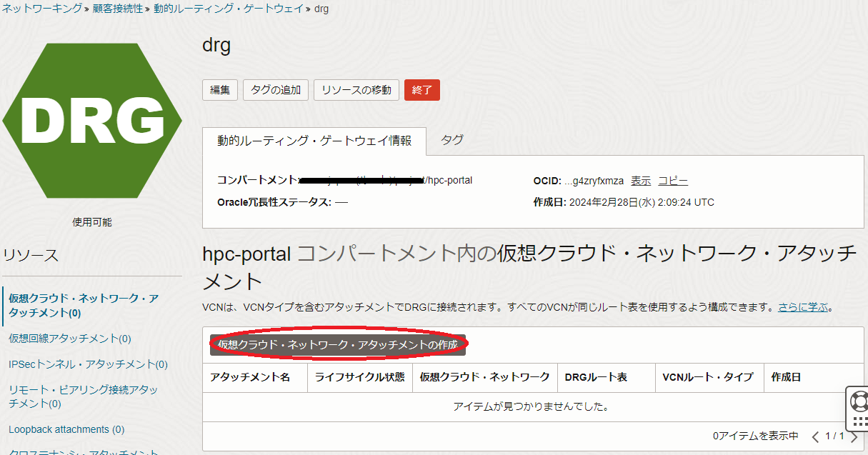The image size is (868, 455).
Task: Switch to the タグ tab
Action: pyautogui.click(x=452, y=141)
